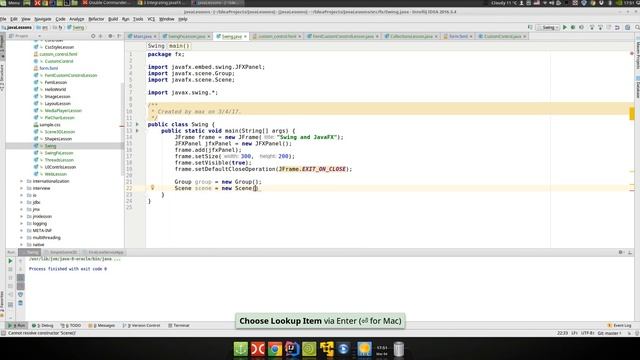
Task: Open the Terminal tool window tab
Action: click(179, 325)
